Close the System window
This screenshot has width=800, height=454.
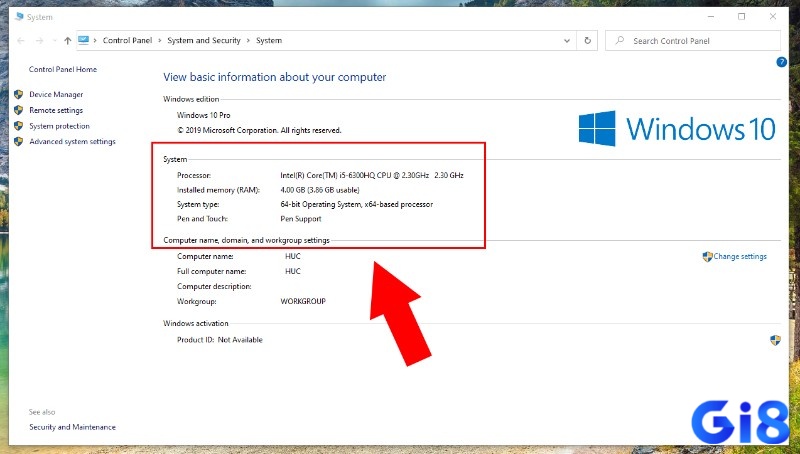(x=773, y=17)
